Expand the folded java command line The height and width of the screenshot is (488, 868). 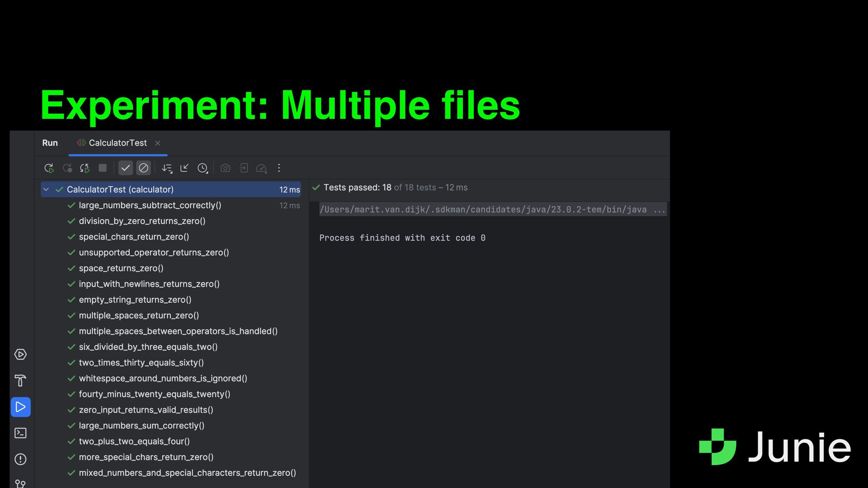659,210
